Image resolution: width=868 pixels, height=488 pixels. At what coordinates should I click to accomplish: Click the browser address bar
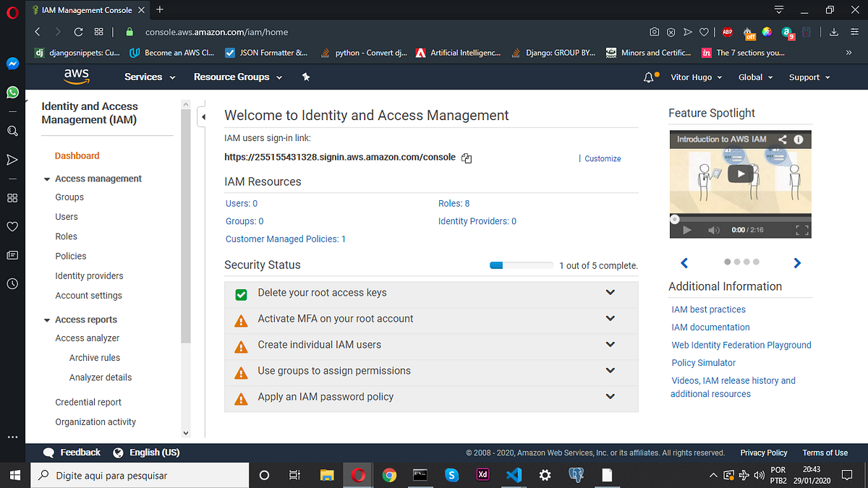[289, 32]
